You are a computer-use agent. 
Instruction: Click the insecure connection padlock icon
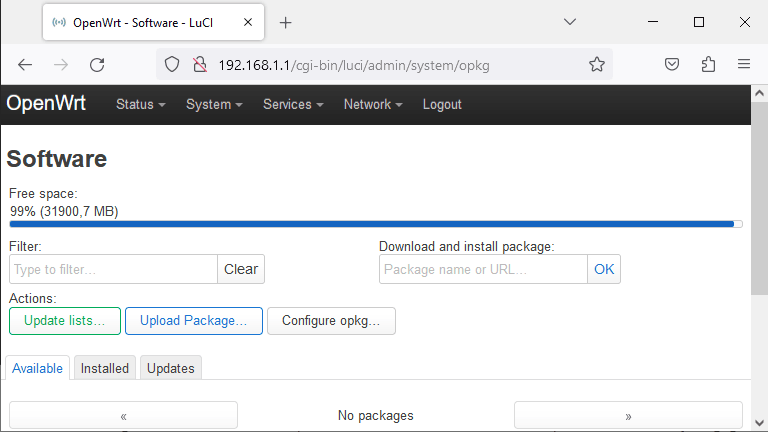pyautogui.click(x=200, y=64)
